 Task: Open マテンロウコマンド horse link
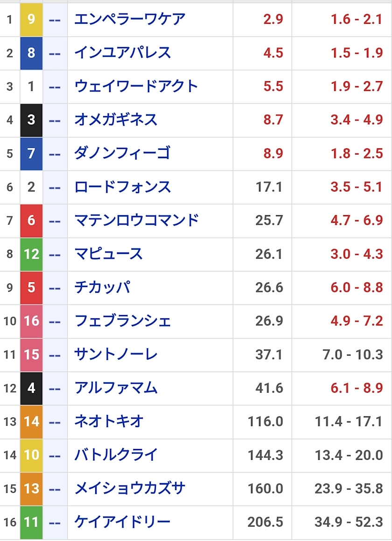click(137, 220)
